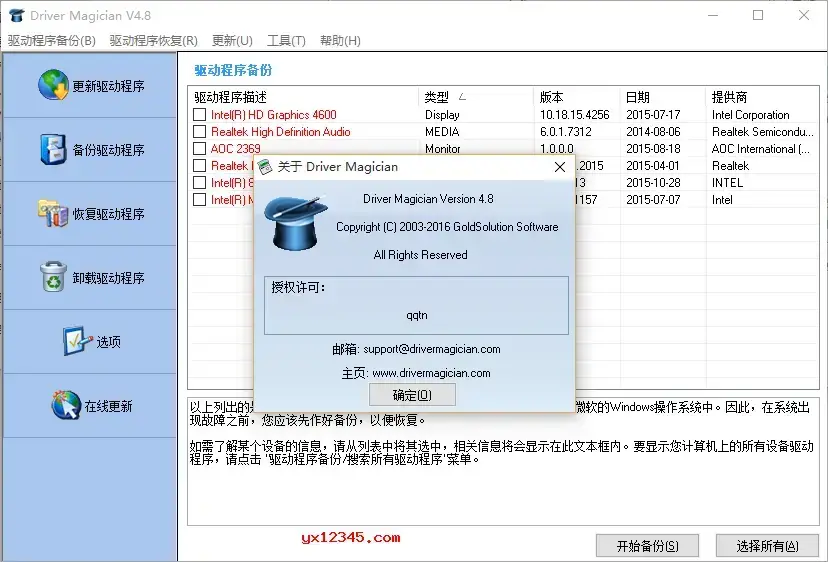Click version 10.18.15.4256 cell
This screenshot has height=562, width=828.
[x=575, y=115]
